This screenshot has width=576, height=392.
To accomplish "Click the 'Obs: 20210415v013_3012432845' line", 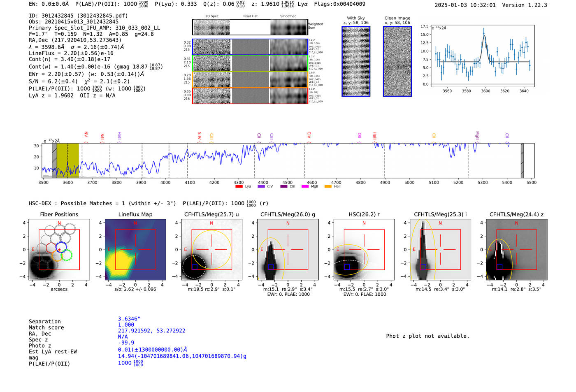I will click(74, 22).
